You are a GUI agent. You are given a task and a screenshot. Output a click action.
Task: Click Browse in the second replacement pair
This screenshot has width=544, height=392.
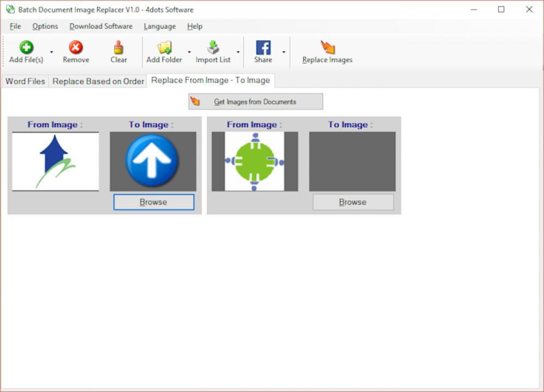coord(353,202)
